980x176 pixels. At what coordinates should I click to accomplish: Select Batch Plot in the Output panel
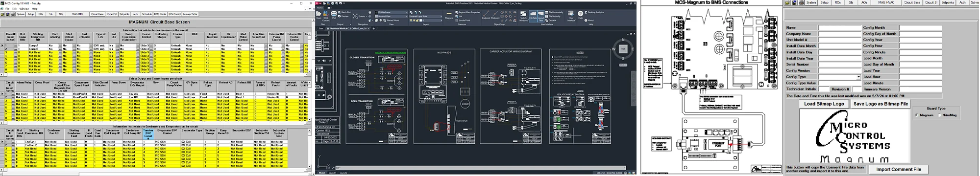344,12
